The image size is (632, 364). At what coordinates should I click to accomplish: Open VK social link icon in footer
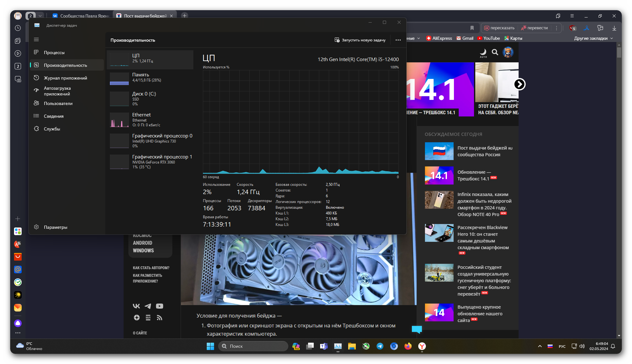pyautogui.click(x=136, y=306)
